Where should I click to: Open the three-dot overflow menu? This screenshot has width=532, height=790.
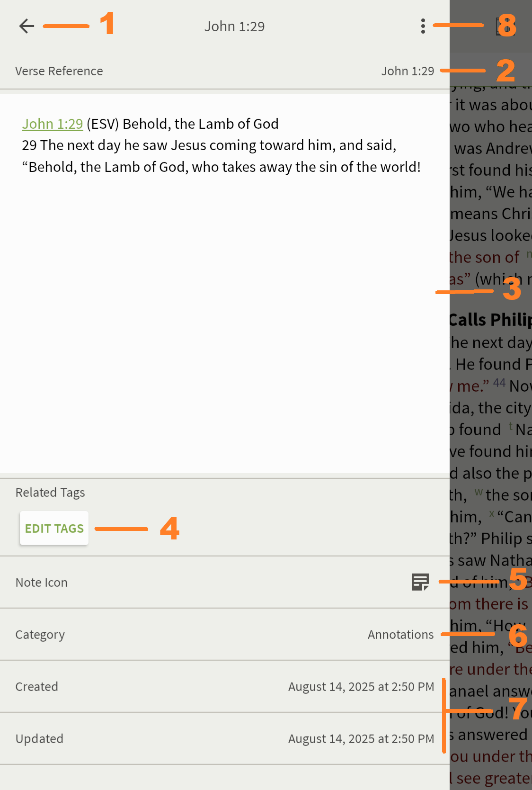(423, 26)
